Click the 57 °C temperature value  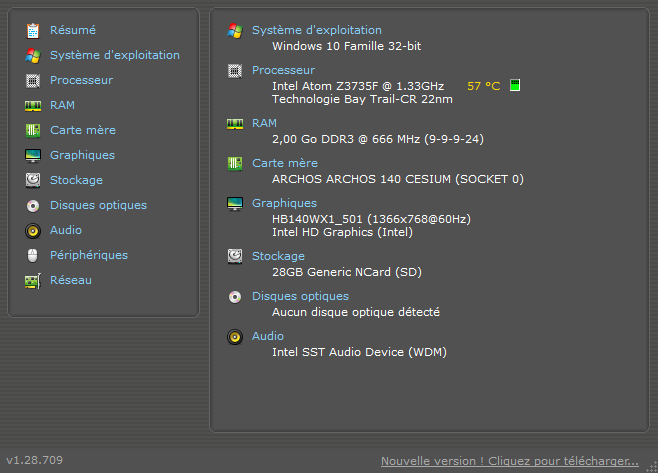483,86
